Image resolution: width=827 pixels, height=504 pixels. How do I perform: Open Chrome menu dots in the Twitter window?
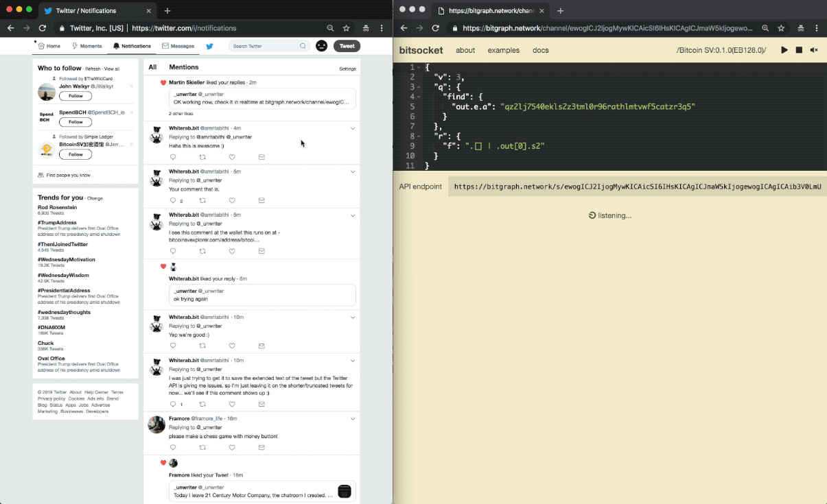coord(383,28)
